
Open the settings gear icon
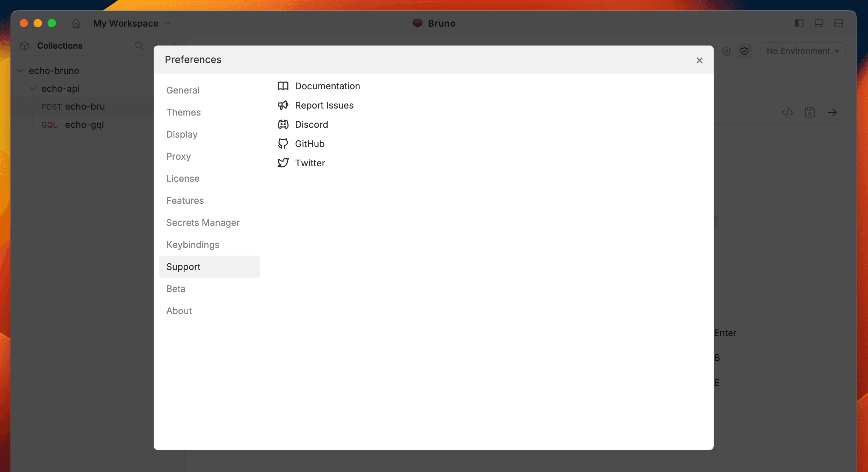click(726, 51)
